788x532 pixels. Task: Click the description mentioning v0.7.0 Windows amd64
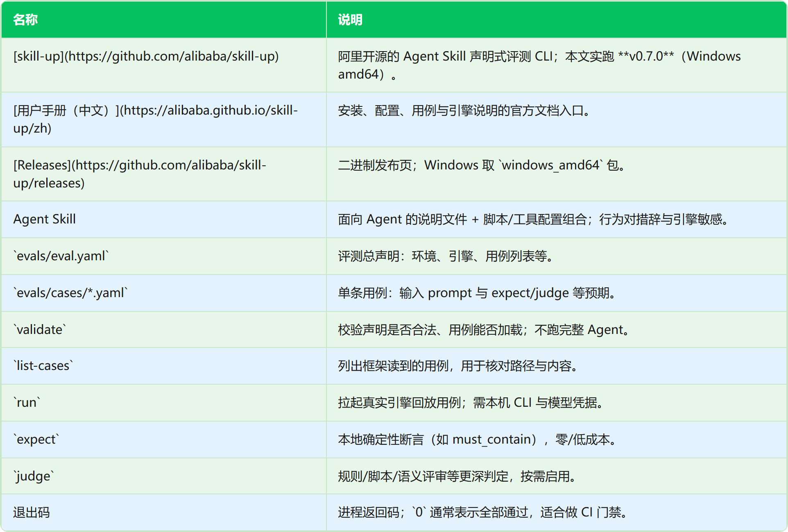click(556, 65)
